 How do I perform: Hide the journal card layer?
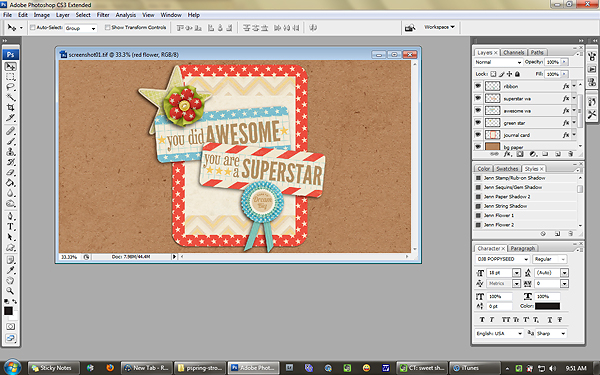pyautogui.click(x=478, y=135)
